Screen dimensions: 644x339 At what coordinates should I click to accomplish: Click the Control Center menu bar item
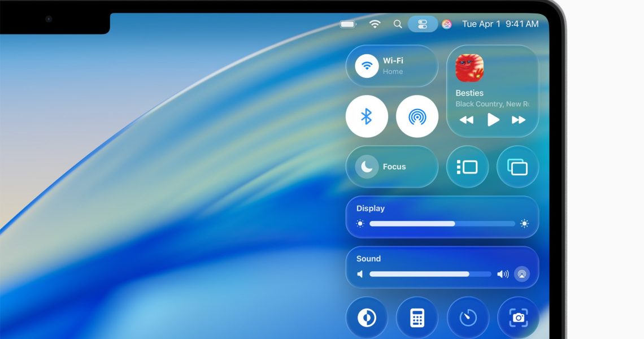[x=423, y=24]
